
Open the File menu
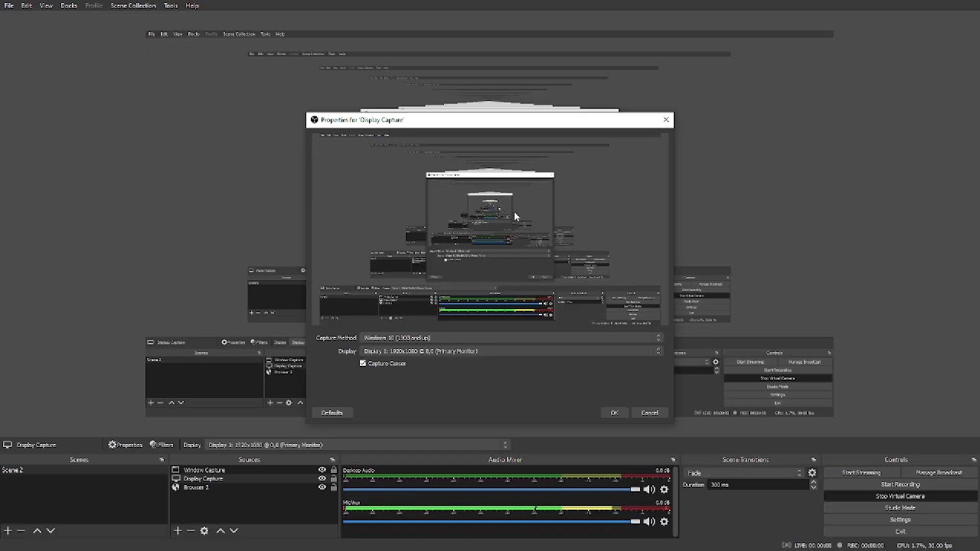pyautogui.click(x=9, y=5)
